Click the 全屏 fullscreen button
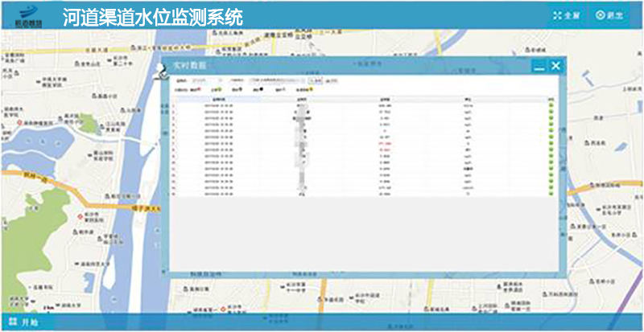 point(568,15)
